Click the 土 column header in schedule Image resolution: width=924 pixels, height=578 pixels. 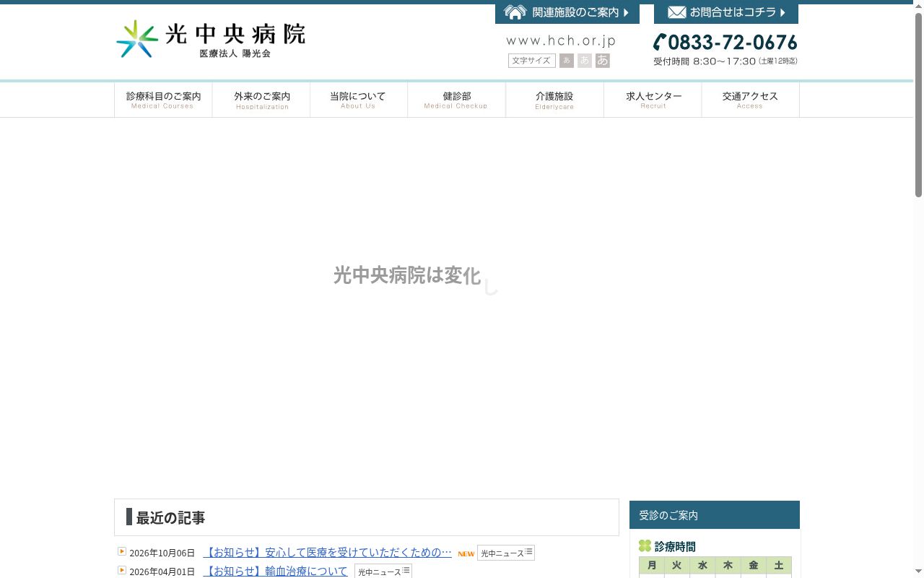pyautogui.click(x=779, y=566)
